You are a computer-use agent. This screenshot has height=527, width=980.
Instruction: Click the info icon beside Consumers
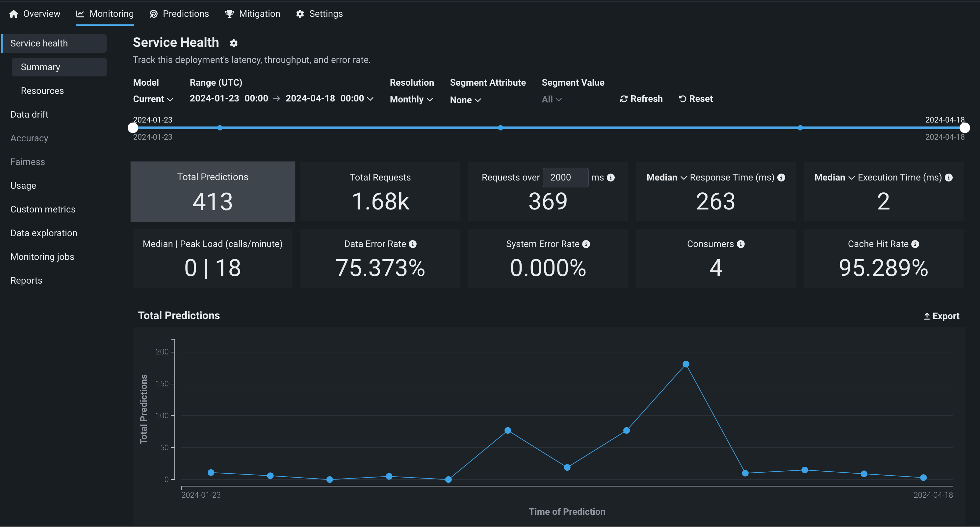(741, 244)
